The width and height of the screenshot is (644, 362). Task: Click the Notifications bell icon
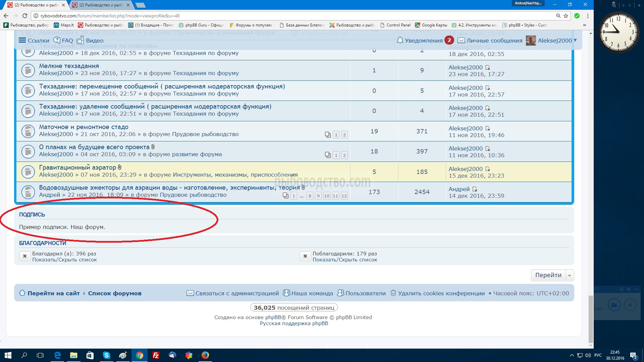pos(399,40)
